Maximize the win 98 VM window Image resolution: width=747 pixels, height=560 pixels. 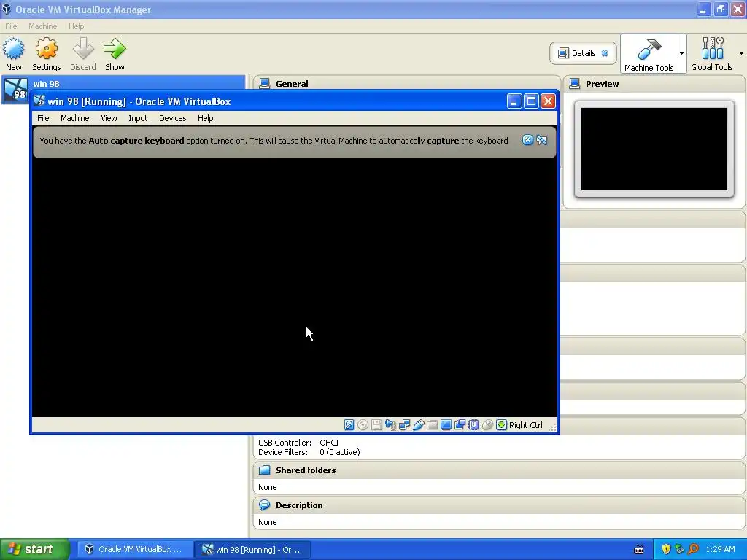tap(531, 101)
